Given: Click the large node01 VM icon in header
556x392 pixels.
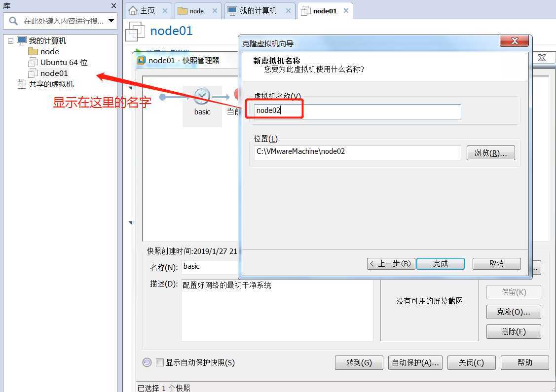Looking at the screenshot, I should [135, 31].
